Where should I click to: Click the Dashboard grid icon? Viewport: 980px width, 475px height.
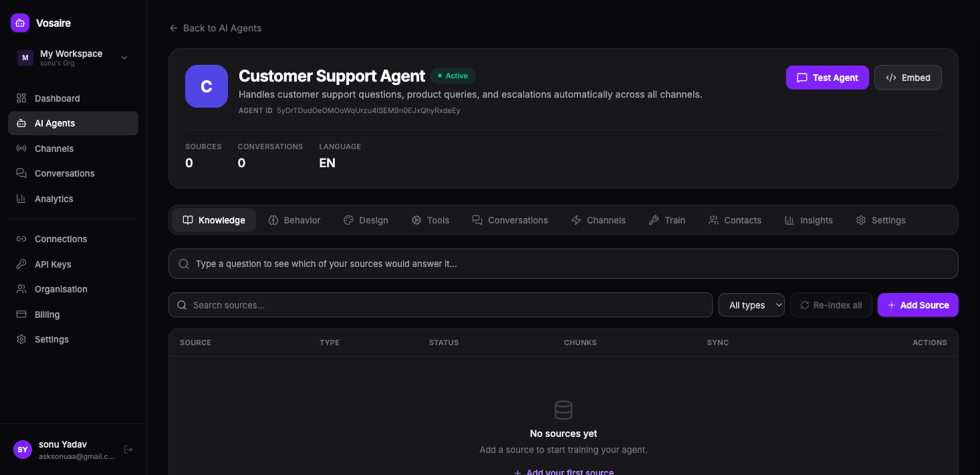tap(21, 98)
